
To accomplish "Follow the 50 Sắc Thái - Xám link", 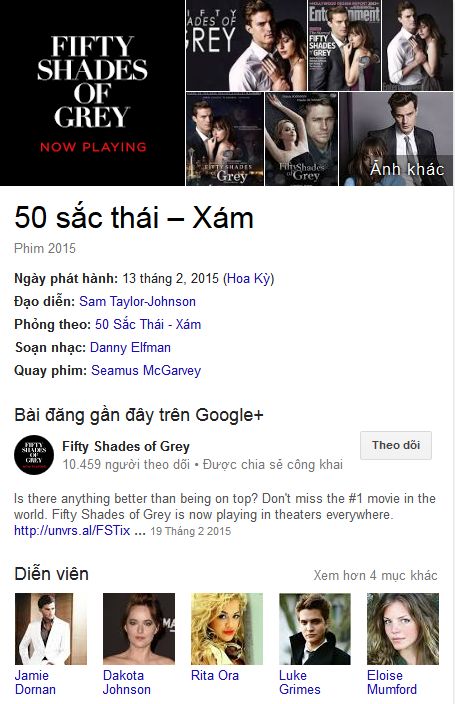I will [148, 324].
